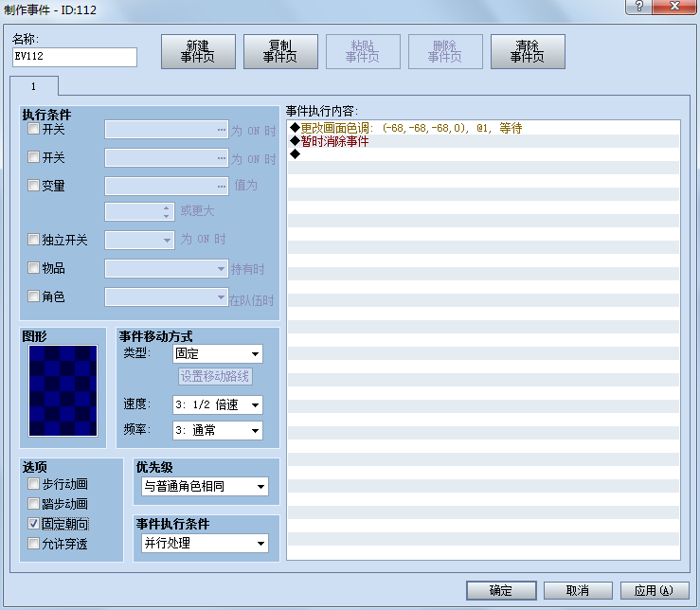Screen dimensions: 700x610
Task: Select the 暂时消除事件 command line
Action: tap(483, 141)
